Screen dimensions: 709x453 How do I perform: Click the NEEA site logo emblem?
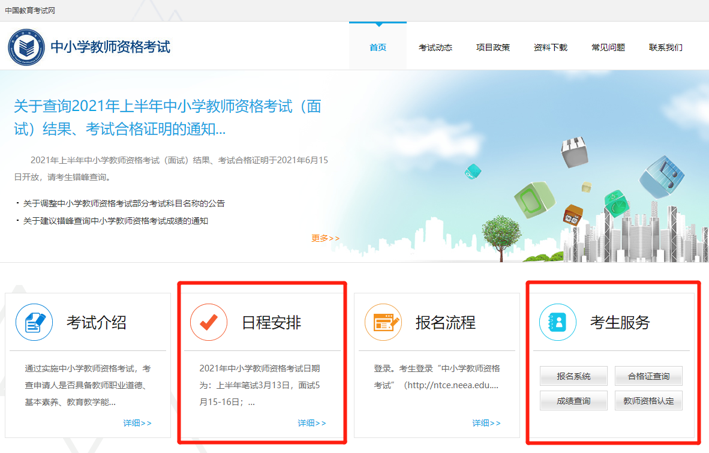[x=26, y=47]
